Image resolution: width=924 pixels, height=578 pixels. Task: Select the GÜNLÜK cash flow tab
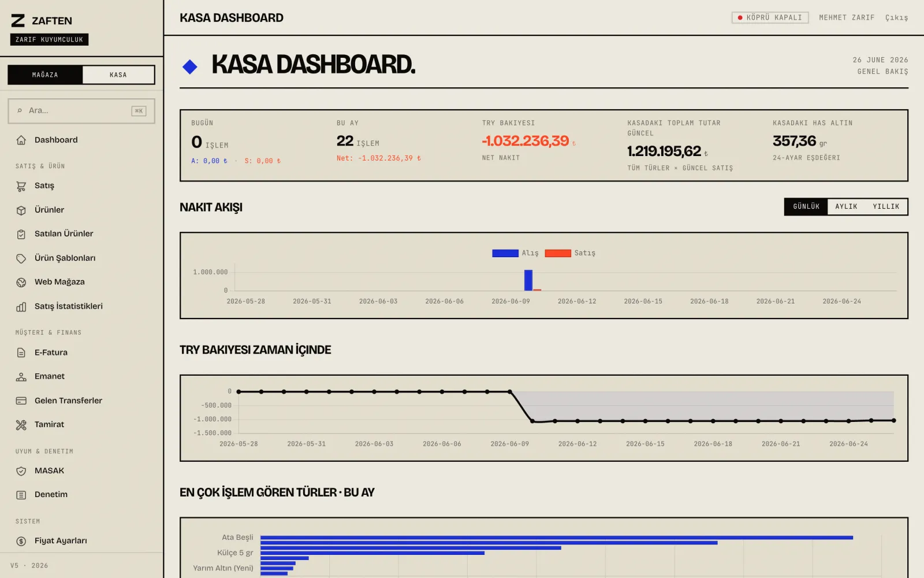coord(806,206)
